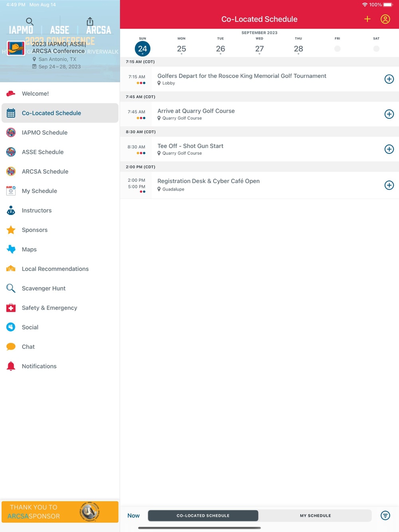Open Local Recommendations menu item
Viewport: 399px width, 532px height.
coord(60,269)
